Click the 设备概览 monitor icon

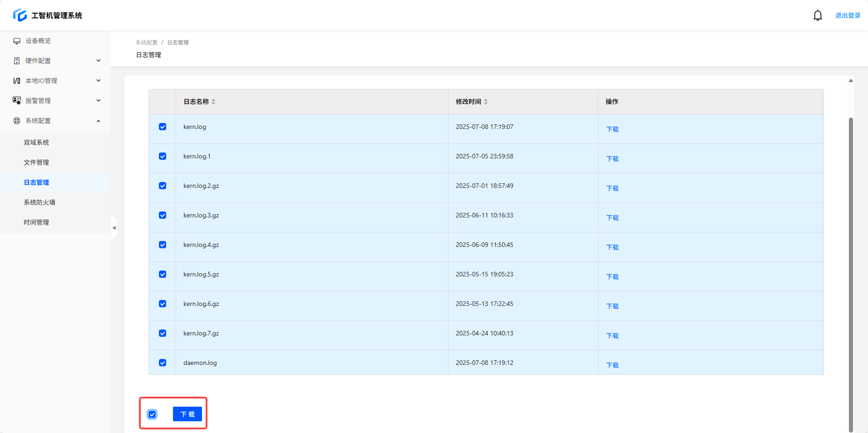[x=17, y=41]
